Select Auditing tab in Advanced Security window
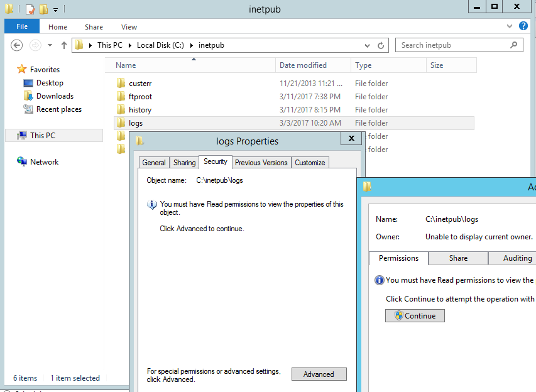 (x=512, y=258)
